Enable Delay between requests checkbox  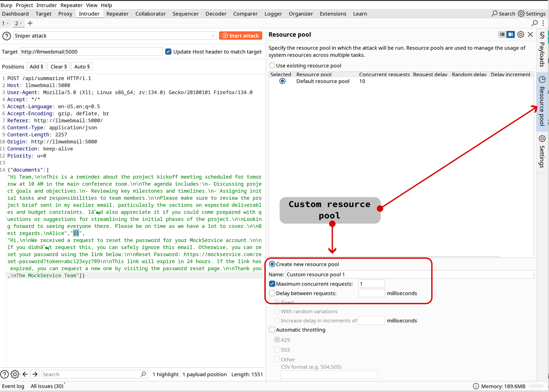(x=272, y=293)
